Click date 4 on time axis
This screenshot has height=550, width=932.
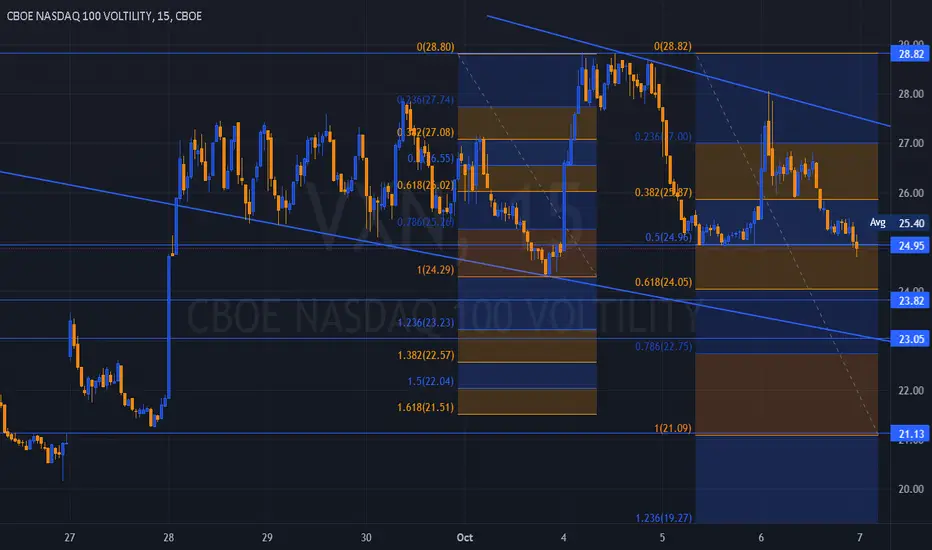click(x=563, y=538)
